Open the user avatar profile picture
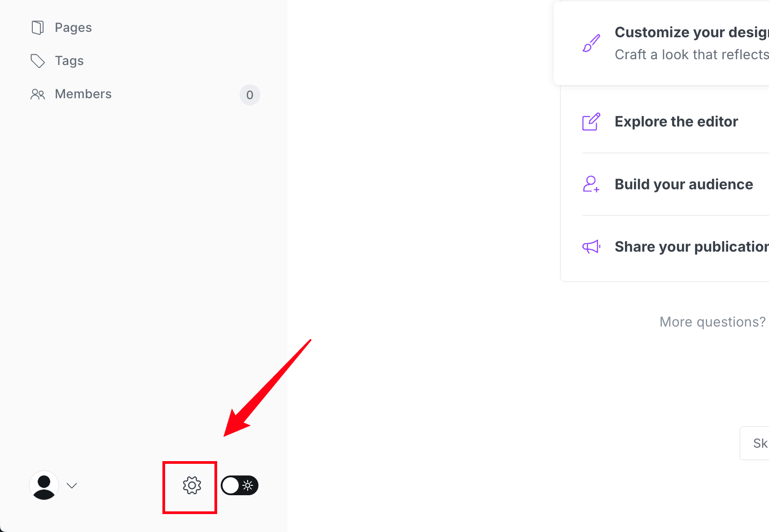 [x=44, y=485]
